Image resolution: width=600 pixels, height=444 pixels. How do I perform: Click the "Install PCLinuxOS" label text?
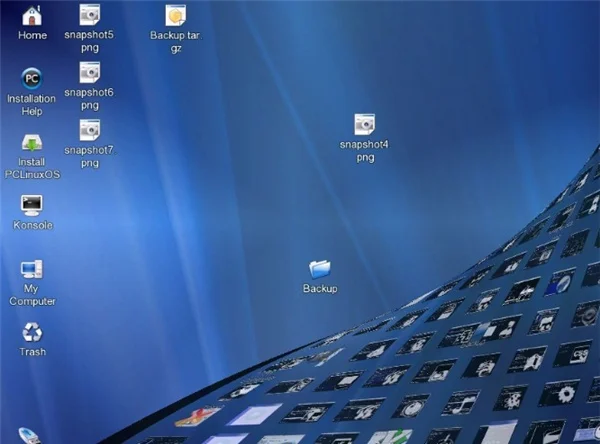point(33,168)
